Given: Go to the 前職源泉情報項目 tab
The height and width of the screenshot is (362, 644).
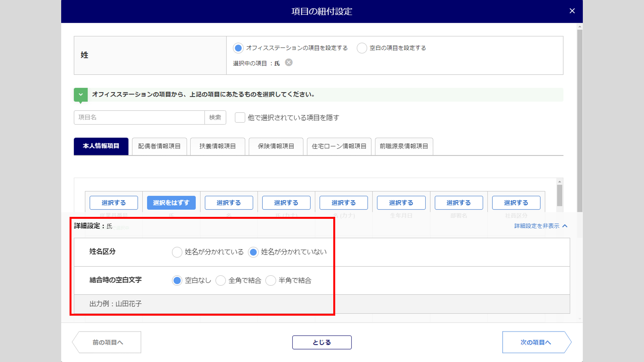Looking at the screenshot, I should tap(404, 146).
